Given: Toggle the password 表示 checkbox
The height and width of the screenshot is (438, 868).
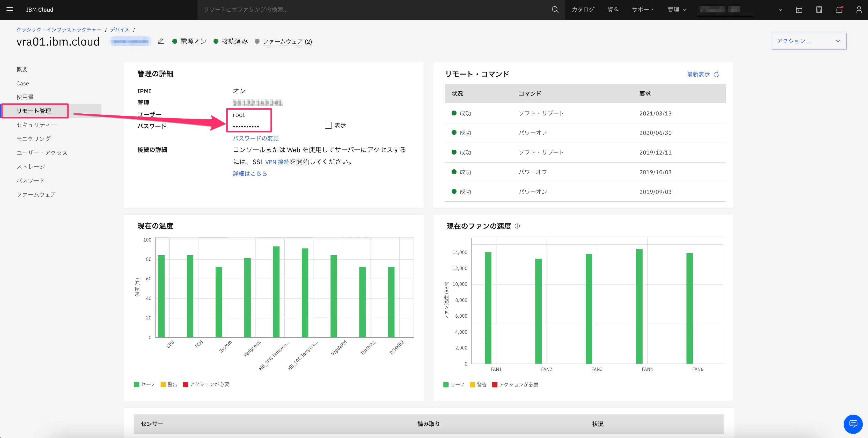Looking at the screenshot, I should [328, 125].
